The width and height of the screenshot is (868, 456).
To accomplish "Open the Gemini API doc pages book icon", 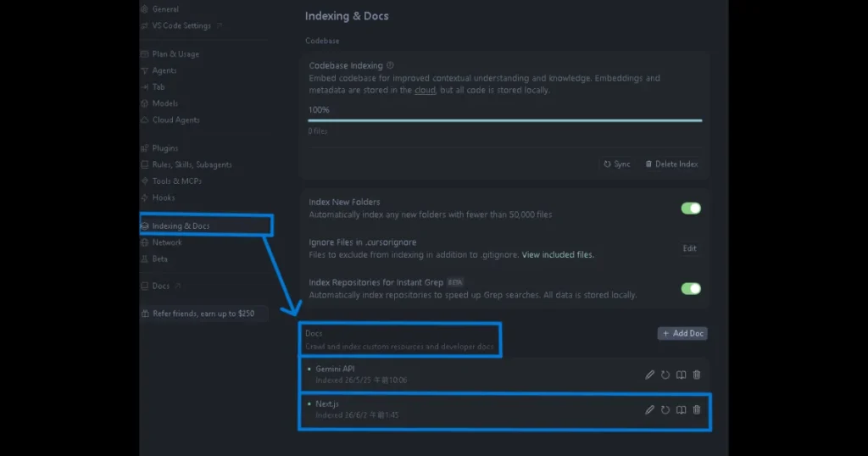I will [x=681, y=375].
